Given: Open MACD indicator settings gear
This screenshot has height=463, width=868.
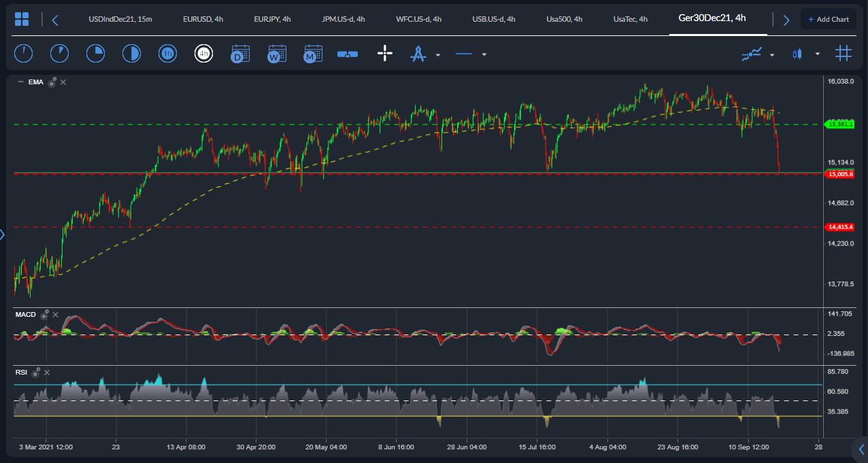Looking at the screenshot, I should click(45, 315).
